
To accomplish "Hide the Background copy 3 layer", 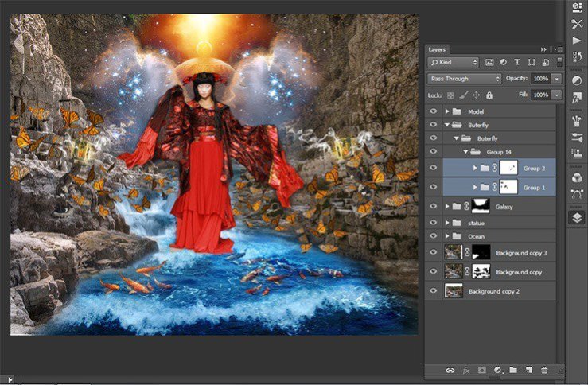I will (x=433, y=252).
